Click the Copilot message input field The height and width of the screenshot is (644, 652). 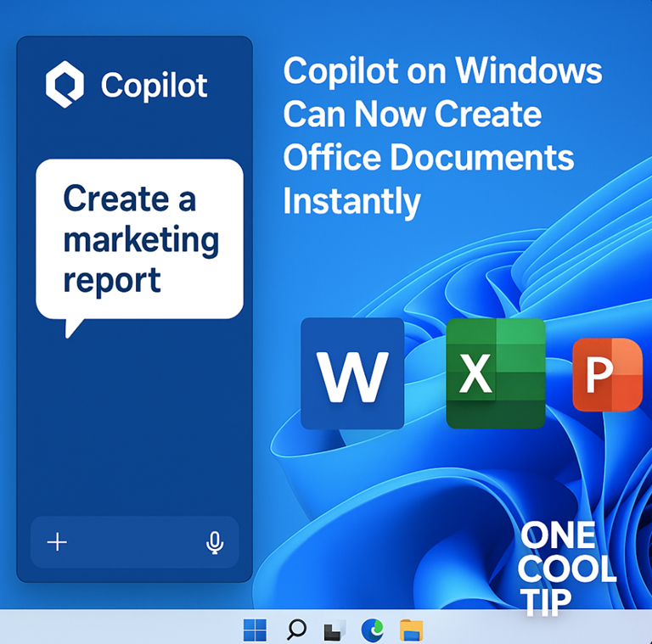pos(134,542)
